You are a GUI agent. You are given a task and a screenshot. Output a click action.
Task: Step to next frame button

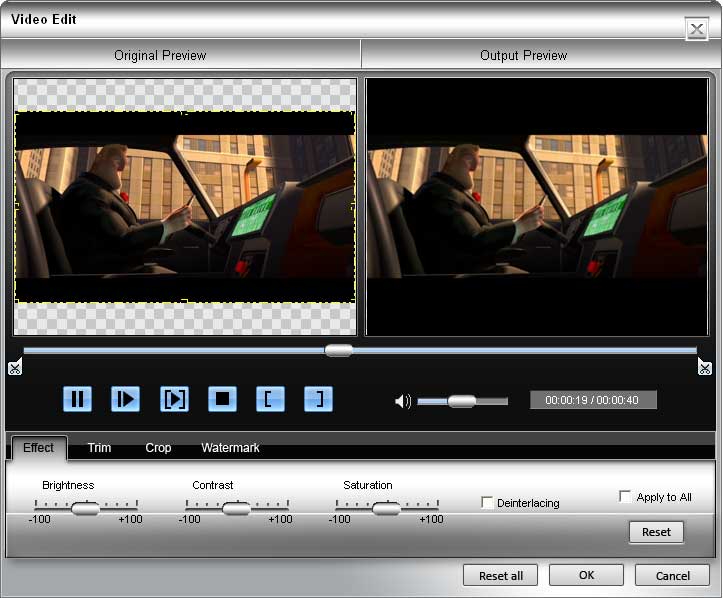(174, 399)
